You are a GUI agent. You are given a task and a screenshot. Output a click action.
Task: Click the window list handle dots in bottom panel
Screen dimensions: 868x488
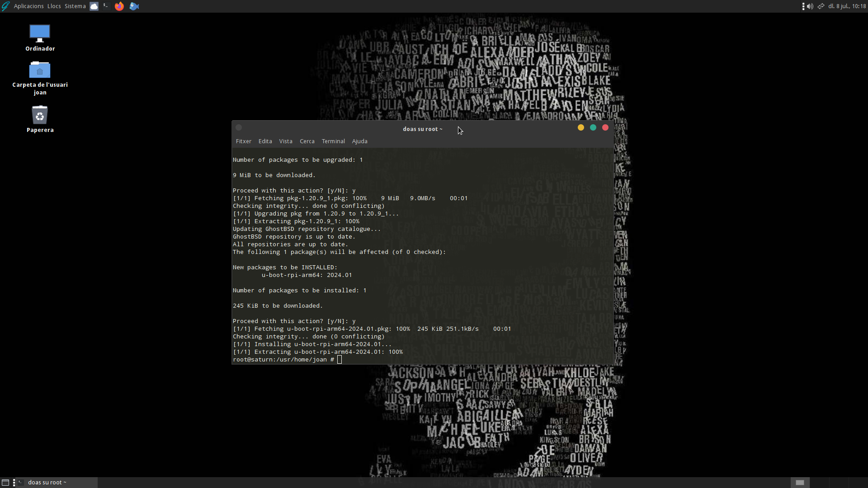coord(14,483)
